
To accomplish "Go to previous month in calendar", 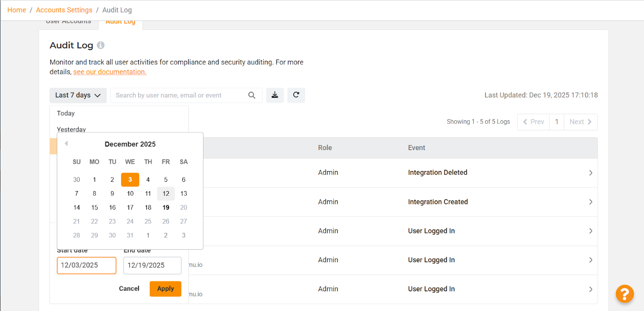I will coord(66,144).
